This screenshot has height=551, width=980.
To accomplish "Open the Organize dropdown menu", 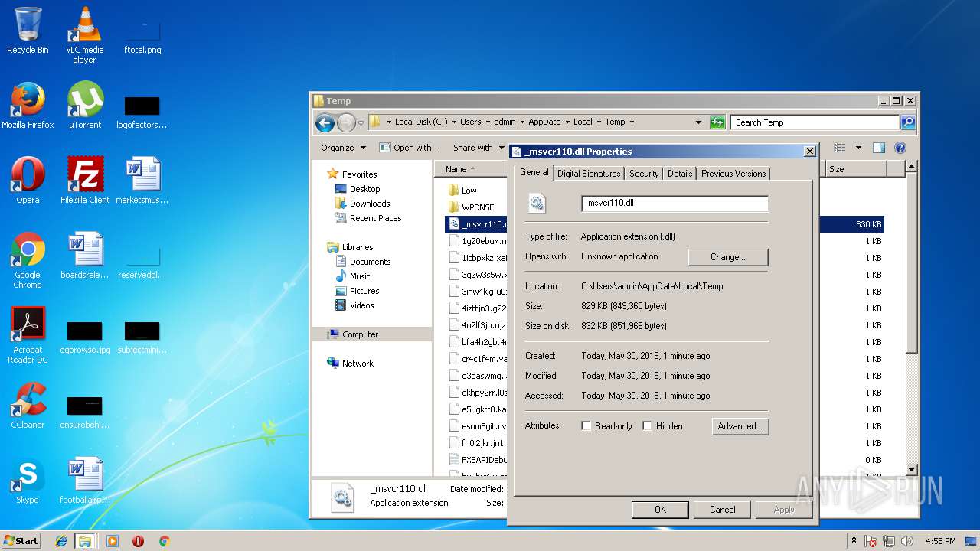I will 343,148.
